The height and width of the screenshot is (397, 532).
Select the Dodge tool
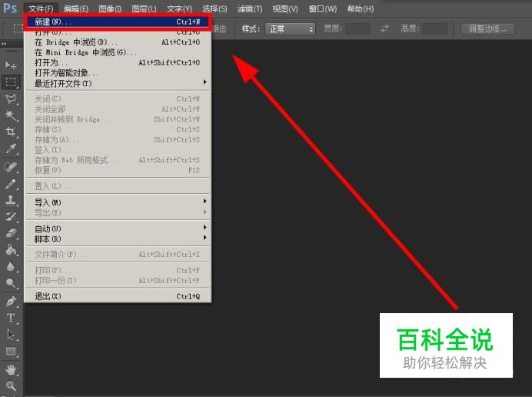pos(11,283)
